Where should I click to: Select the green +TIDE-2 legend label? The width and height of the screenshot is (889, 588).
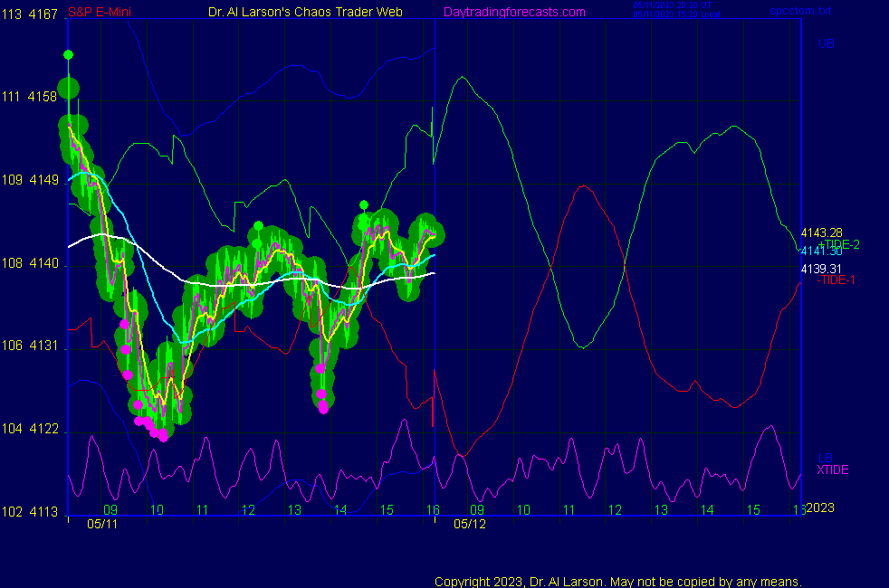pyautogui.click(x=838, y=245)
